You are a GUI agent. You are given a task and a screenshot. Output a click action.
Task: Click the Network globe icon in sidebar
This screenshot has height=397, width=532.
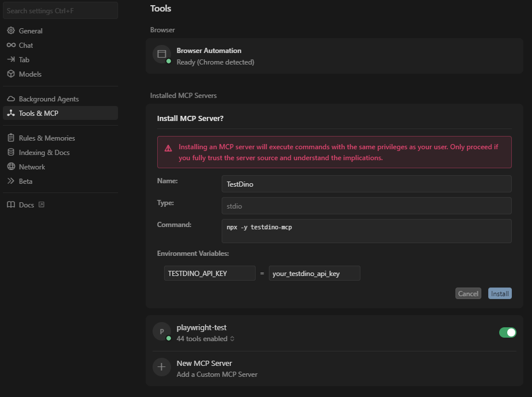11,167
